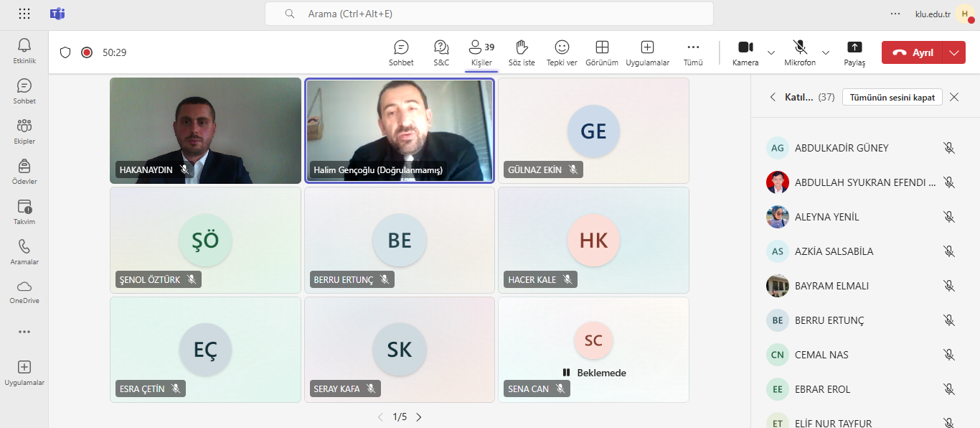Viewport: 980px width, 428px height.
Task: Open the Sohbet chat in meeting toolbar
Action: (401, 53)
